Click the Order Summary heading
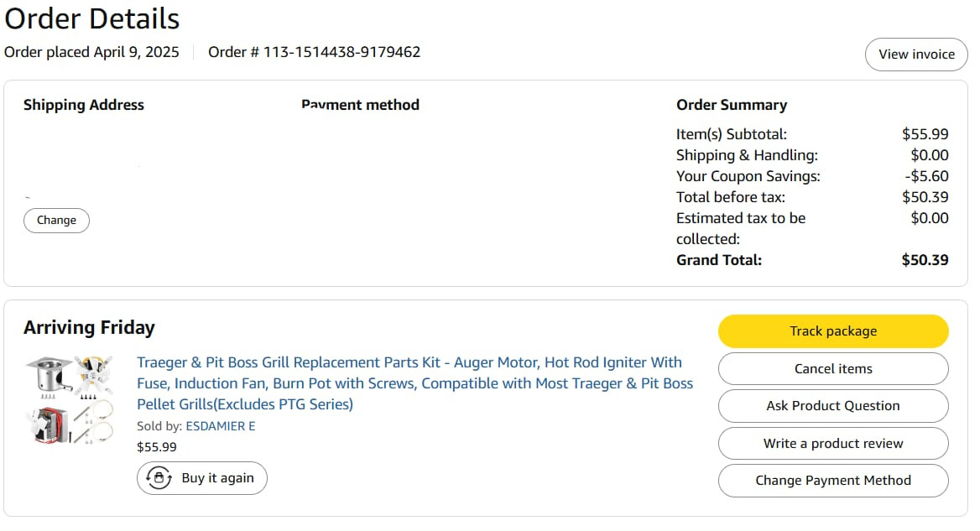 click(x=732, y=105)
